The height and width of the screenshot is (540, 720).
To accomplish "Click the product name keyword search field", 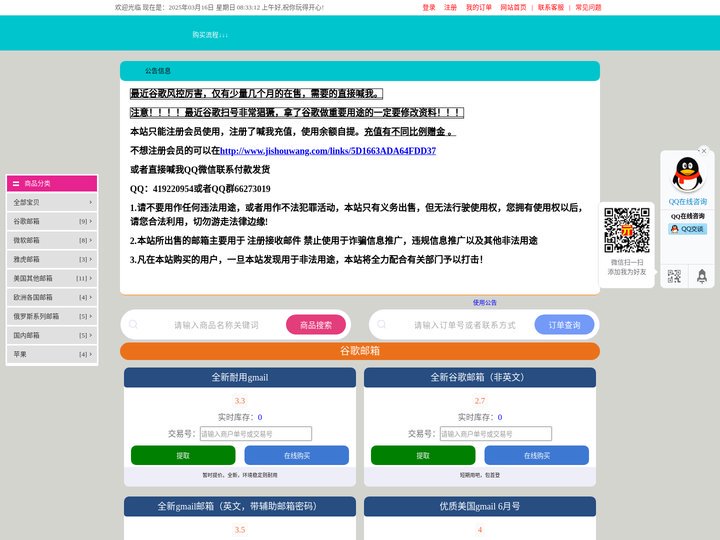I will coord(216,325).
